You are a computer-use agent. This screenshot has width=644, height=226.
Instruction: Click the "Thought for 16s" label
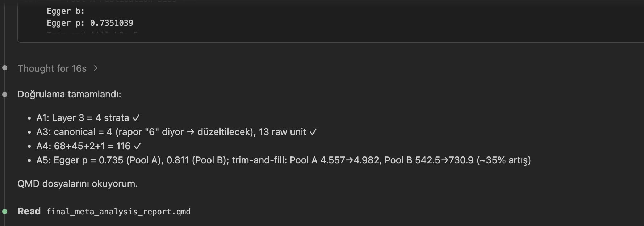coord(52,68)
